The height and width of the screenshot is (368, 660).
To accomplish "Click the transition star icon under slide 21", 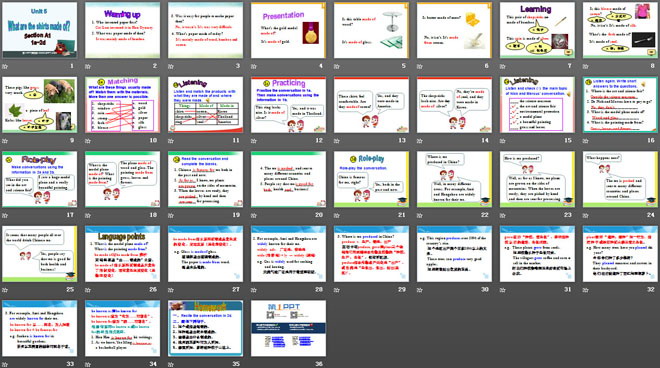I will pos(337,216).
